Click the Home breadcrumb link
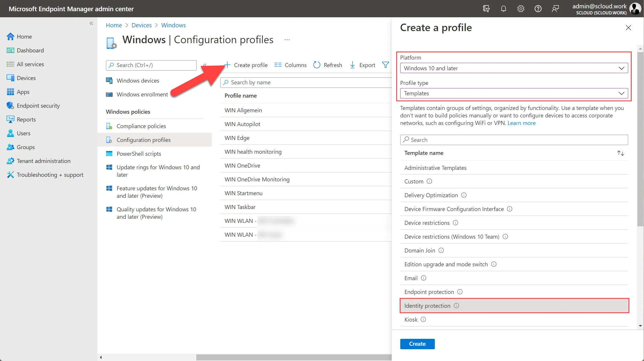The height and width of the screenshot is (361, 644). [114, 25]
